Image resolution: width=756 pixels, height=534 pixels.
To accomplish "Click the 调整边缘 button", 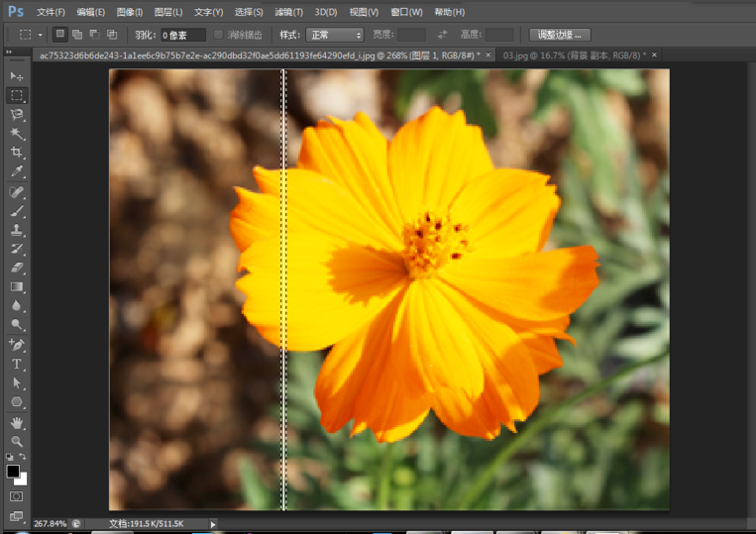I will 560,35.
